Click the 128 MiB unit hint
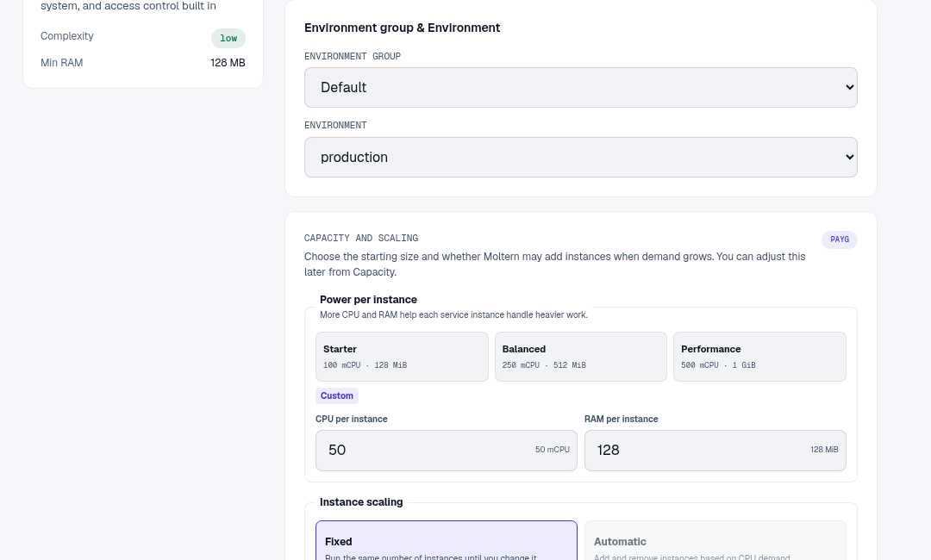931x560 pixels. [824, 450]
